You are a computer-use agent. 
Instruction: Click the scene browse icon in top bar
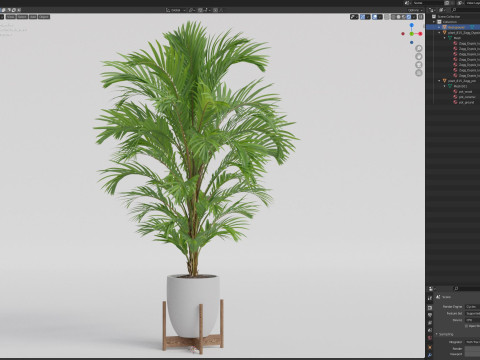point(407,3)
